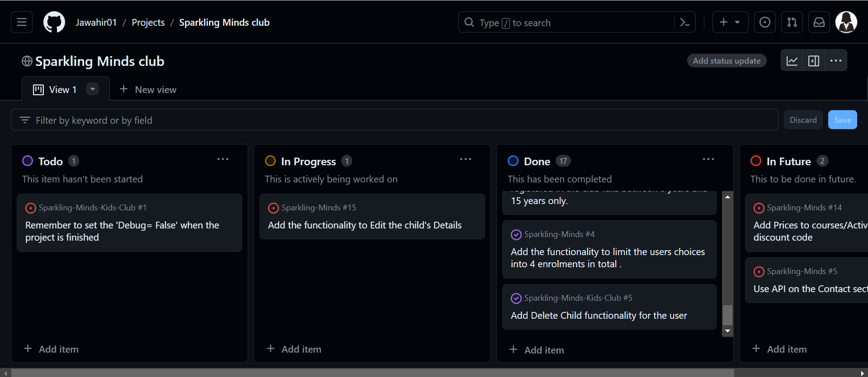Viewport: 868px width, 377px height.
Task: Focus the Type / to search field
Action: [x=576, y=22]
